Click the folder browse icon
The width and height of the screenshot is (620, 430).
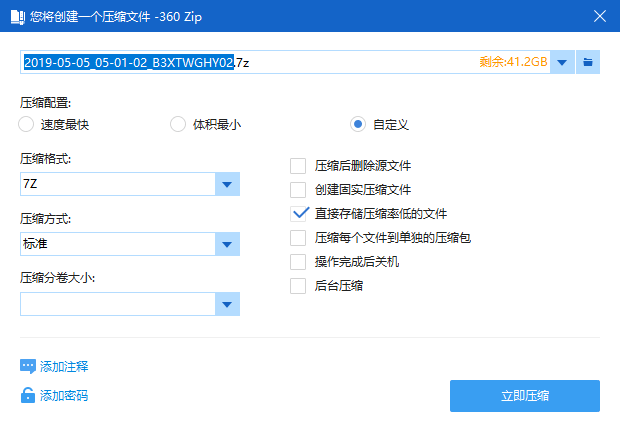pyautogui.click(x=588, y=62)
